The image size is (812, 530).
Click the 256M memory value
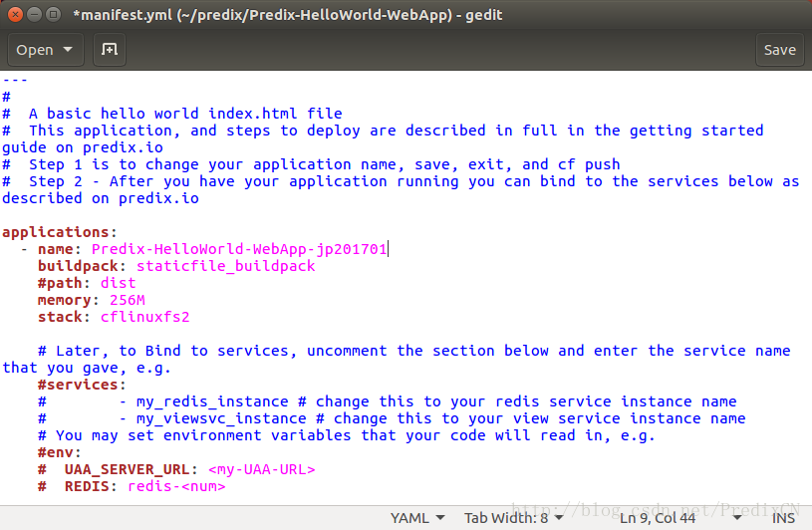(127, 300)
